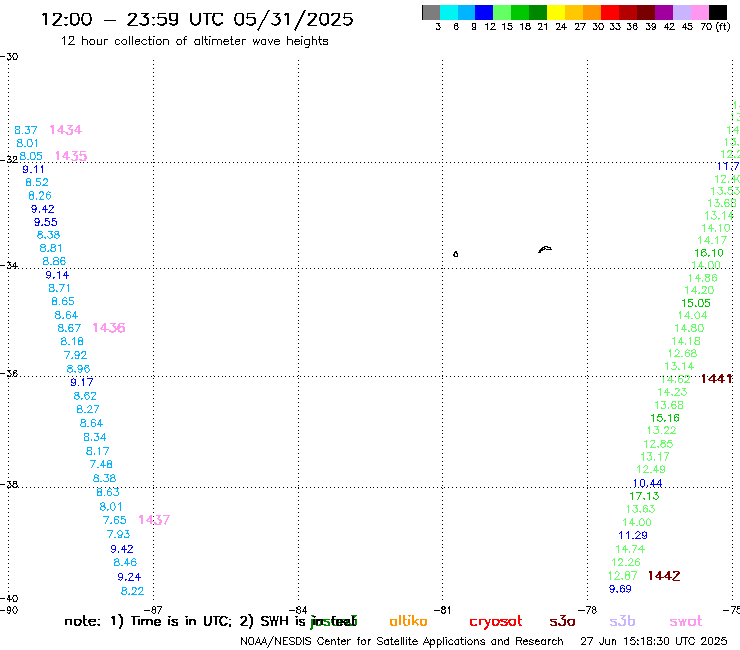This screenshot has height=650, width=740.
Task: Click the wave height value 14.80
Action: click(x=689, y=328)
